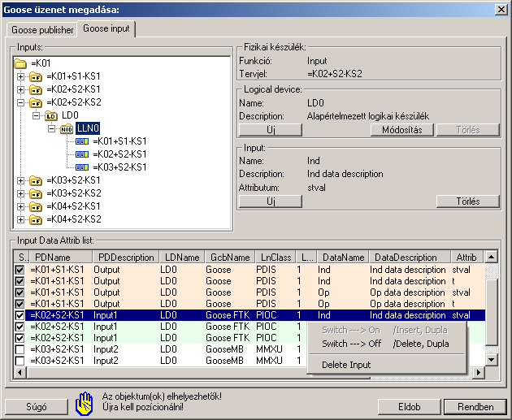
Task: Confirm with the Rendben button
Action: [475, 407]
